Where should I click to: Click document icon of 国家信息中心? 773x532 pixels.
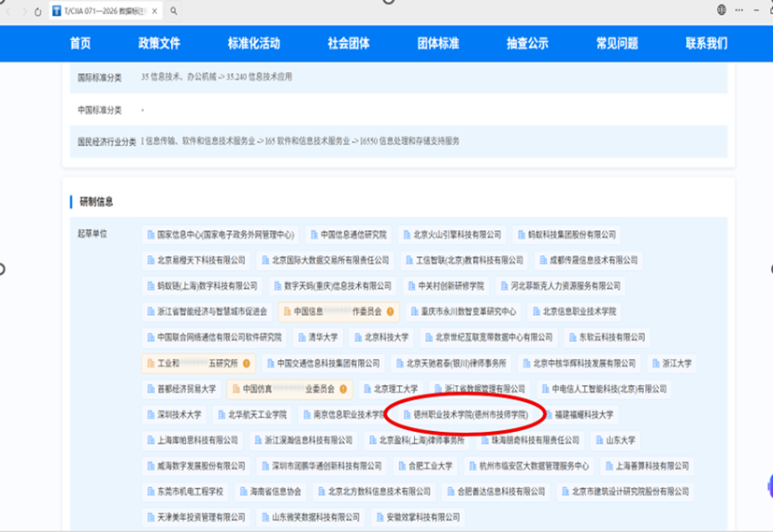point(150,235)
